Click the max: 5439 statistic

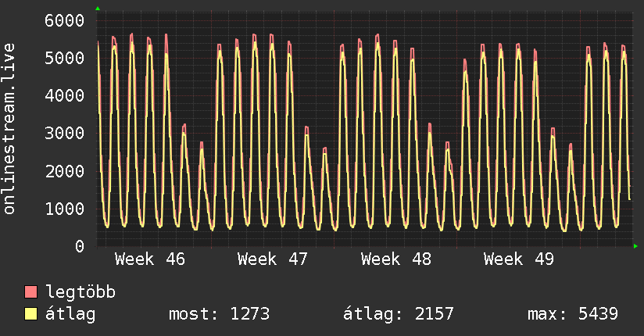[x=573, y=315]
